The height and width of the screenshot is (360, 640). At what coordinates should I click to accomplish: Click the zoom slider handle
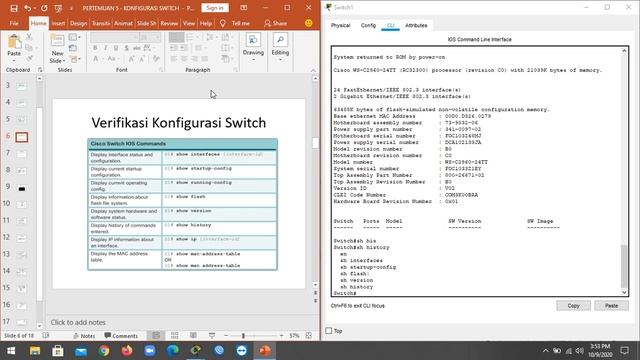[x=243, y=336]
